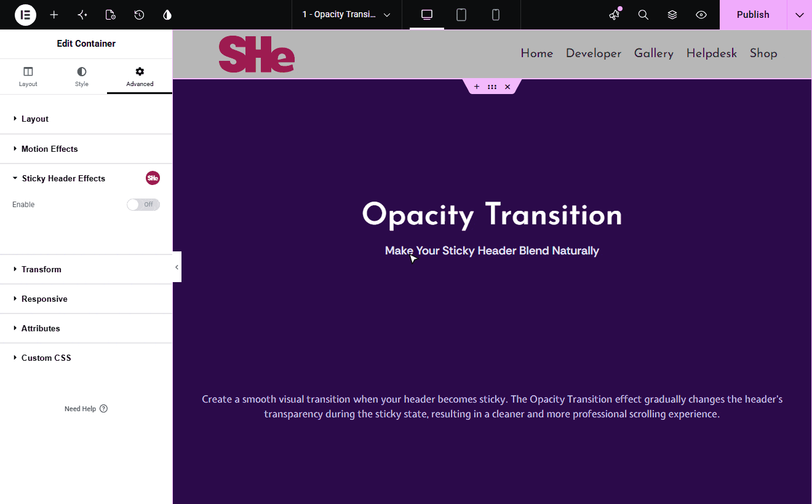The height and width of the screenshot is (504, 812).
Task: Click the Edit Container panel title
Action: [86, 44]
